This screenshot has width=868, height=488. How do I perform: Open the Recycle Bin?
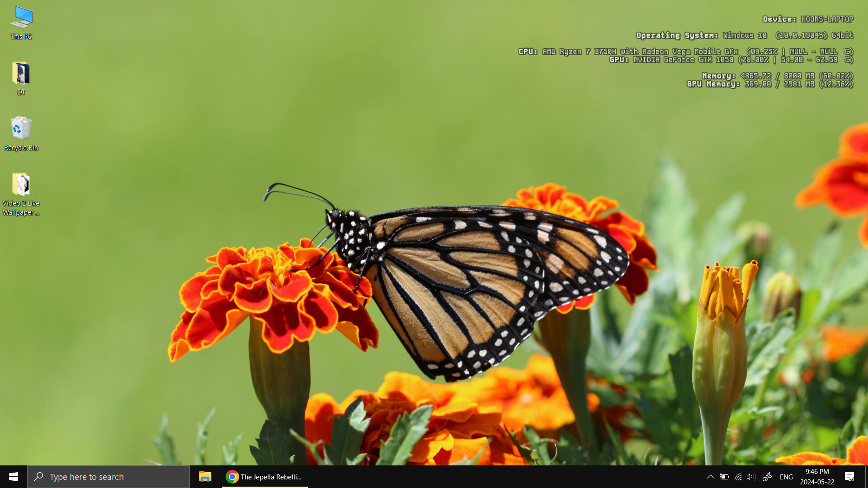click(21, 131)
